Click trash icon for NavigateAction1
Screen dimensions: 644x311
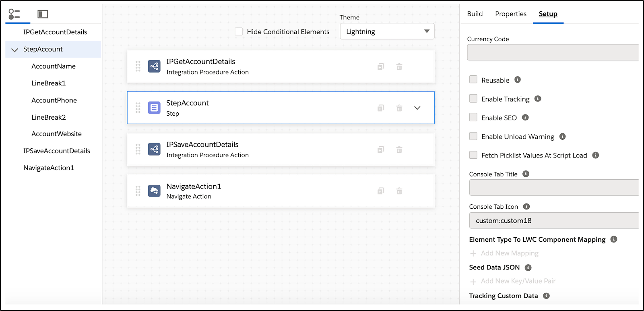[x=399, y=191]
